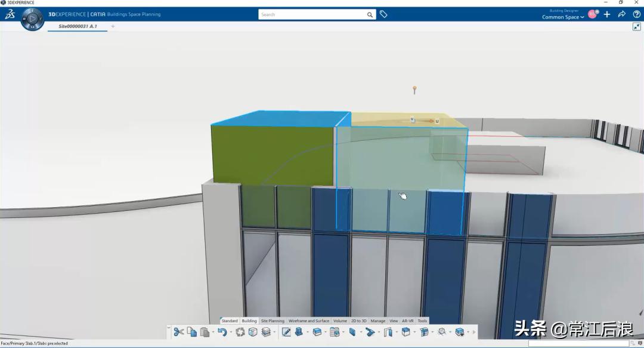Click inside the Search field
Image resolution: width=644 pixels, height=348 pixels.
click(310, 14)
